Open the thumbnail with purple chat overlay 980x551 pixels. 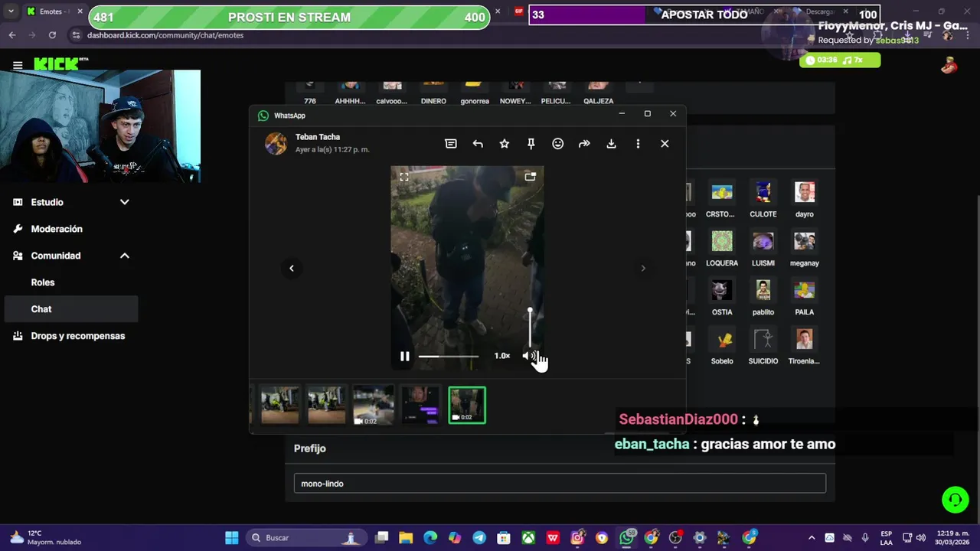click(x=420, y=406)
